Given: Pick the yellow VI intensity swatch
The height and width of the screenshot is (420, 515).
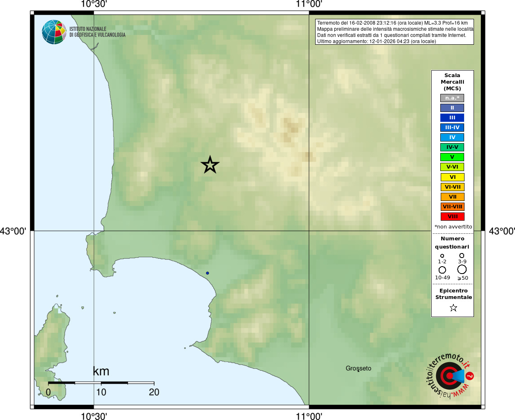Looking at the screenshot, I should (452, 177).
